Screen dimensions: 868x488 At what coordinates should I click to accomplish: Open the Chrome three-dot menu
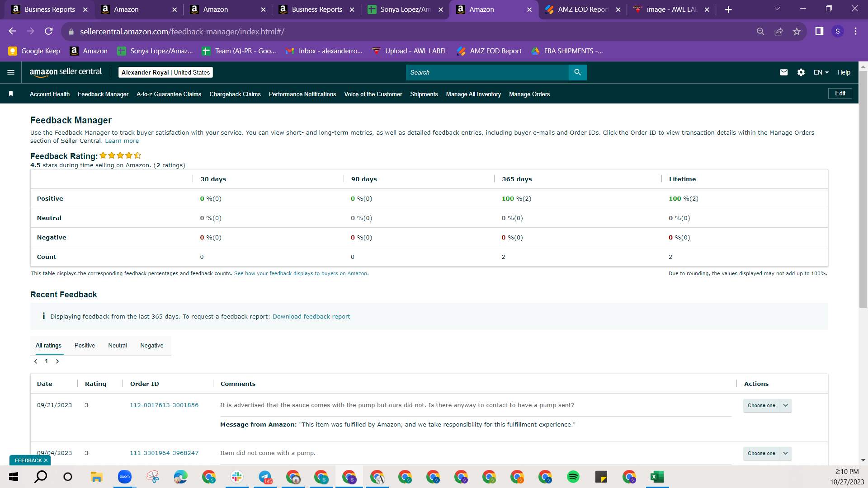click(855, 31)
